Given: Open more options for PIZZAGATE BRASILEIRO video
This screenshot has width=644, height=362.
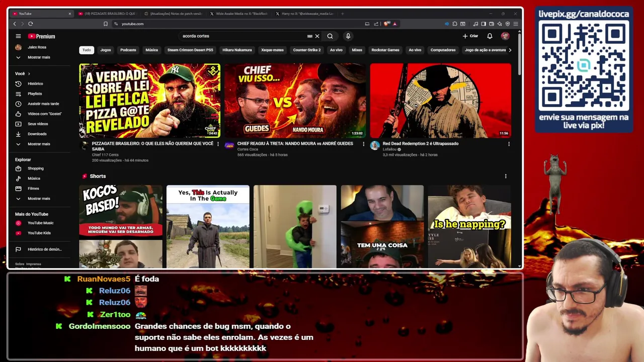Looking at the screenshot, I should click(x=218, y=144).
